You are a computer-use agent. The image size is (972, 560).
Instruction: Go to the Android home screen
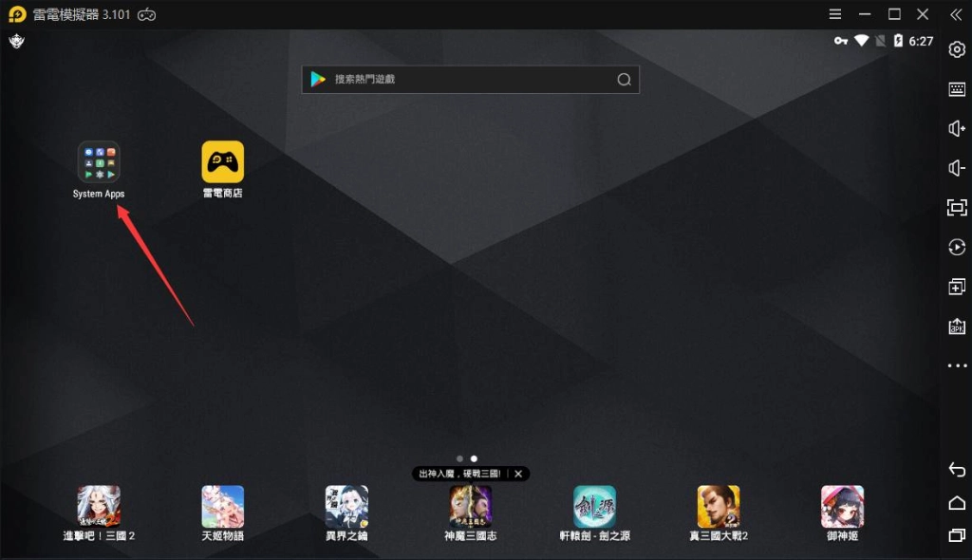[957, 502]
